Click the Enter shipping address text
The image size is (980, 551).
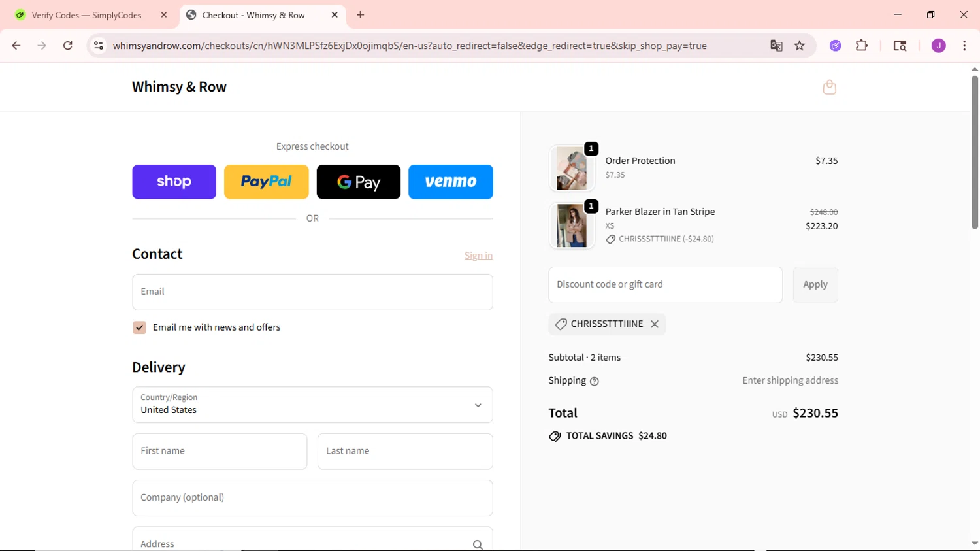(x=790, y=380)
